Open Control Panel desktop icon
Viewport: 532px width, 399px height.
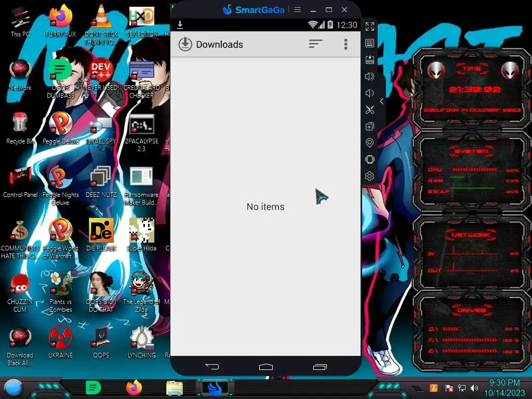pyautogui.click(x=20, y=177)
